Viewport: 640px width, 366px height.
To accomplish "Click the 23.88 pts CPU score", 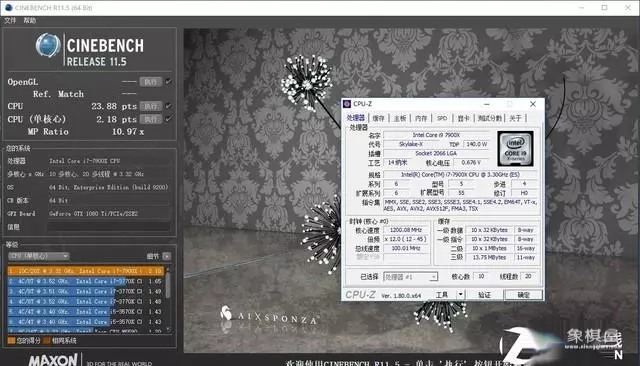I will pyautogui.click(x=114, y=106).
